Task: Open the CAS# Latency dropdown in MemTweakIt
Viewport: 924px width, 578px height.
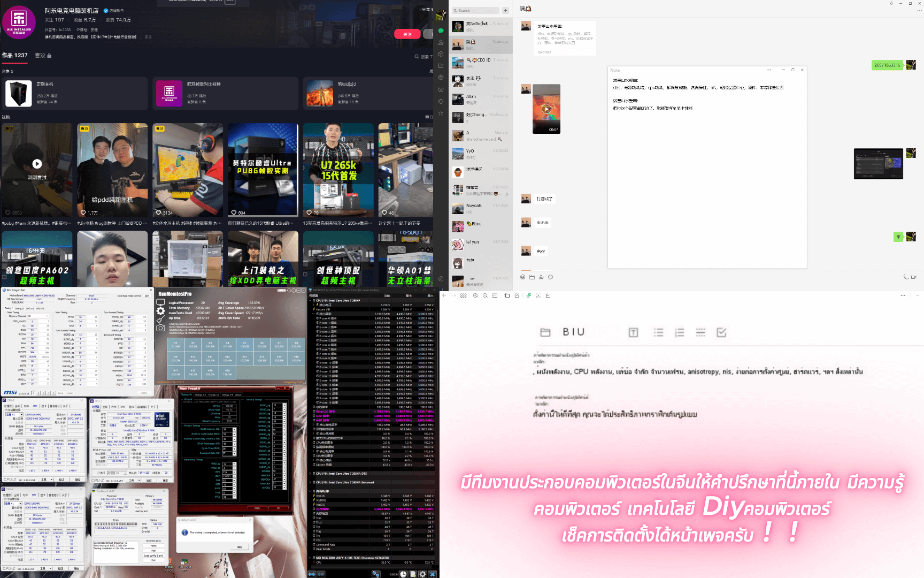Action: (x=229, y=429)
